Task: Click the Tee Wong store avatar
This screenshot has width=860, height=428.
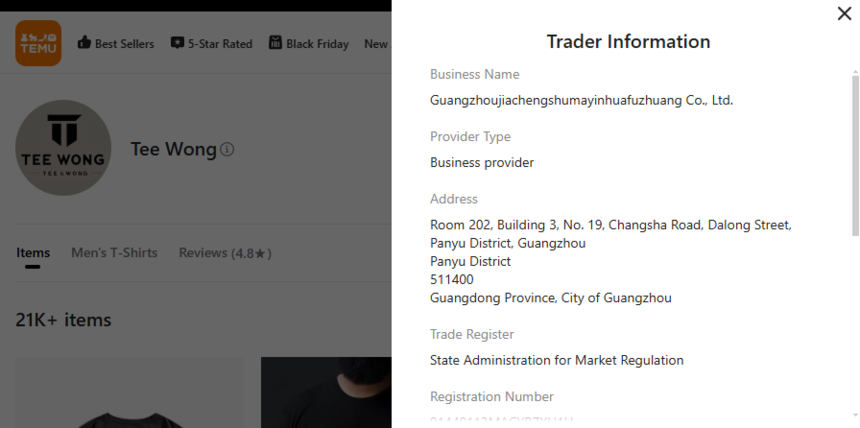Action: 63,147
